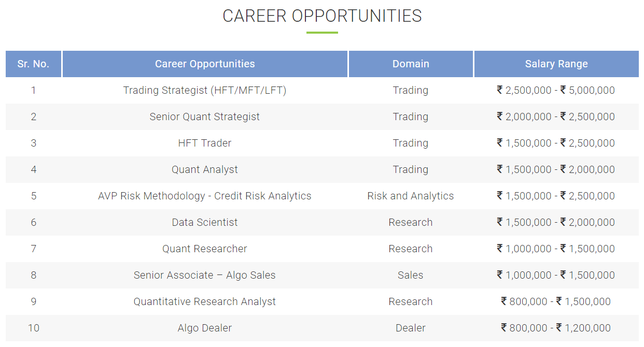Select the Senior Quant Strategist row

tap(322, 117)
